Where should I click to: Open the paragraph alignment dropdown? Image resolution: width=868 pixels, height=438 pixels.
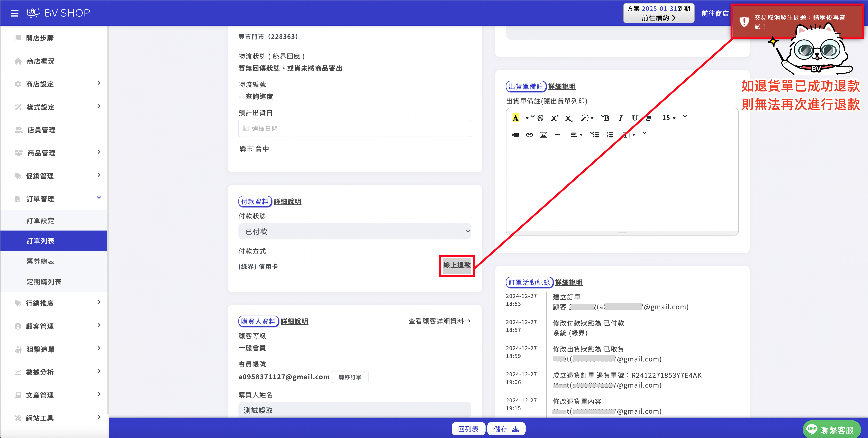pyautogui.click(x=576, y=135)
